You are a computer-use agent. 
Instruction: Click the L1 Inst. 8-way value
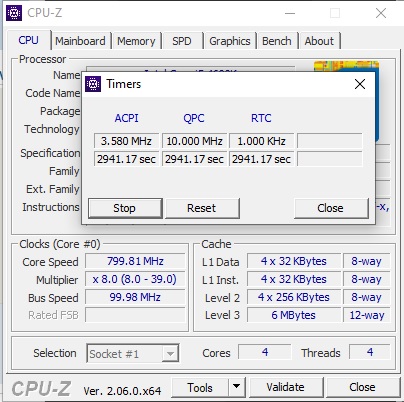[x=367, y=279]
